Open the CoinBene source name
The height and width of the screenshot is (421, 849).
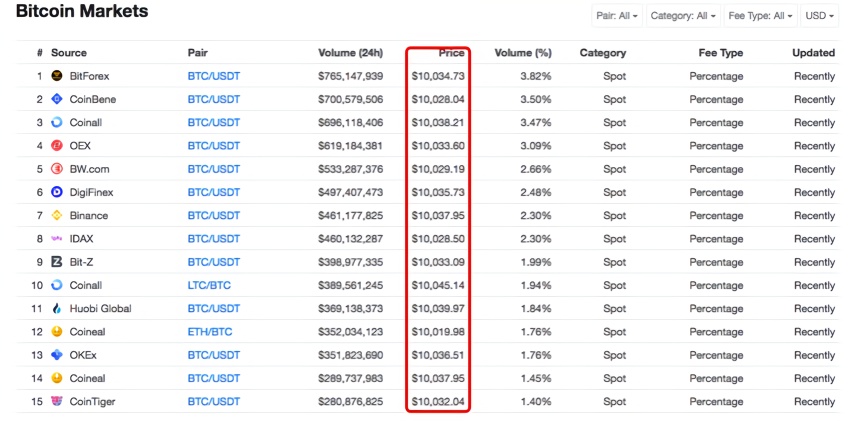pyautogui.click(x=93, y=100)
